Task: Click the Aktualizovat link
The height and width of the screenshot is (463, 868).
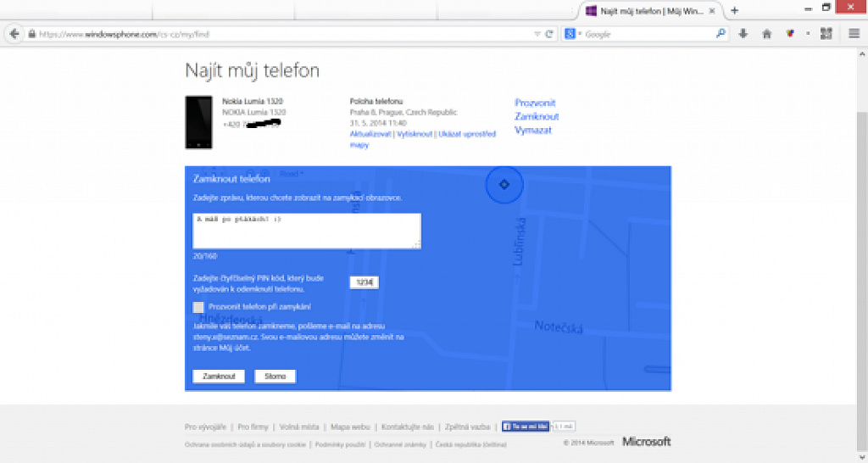Action: click(x=370, y=134)
